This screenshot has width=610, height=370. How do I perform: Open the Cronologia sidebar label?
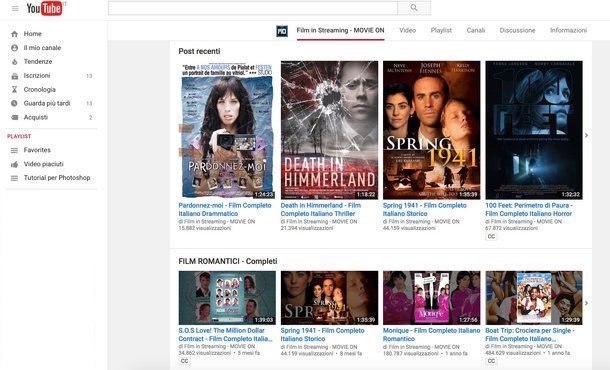[x=40, y=89]
